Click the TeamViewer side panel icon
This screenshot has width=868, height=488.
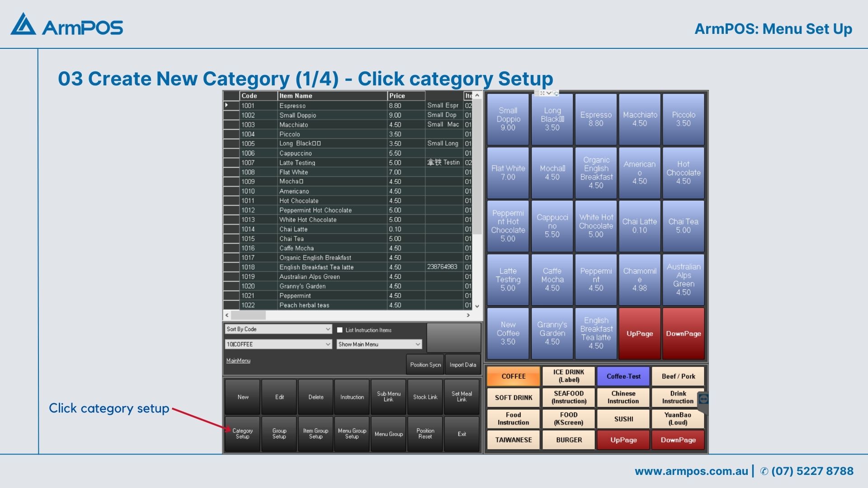point(703,399)
